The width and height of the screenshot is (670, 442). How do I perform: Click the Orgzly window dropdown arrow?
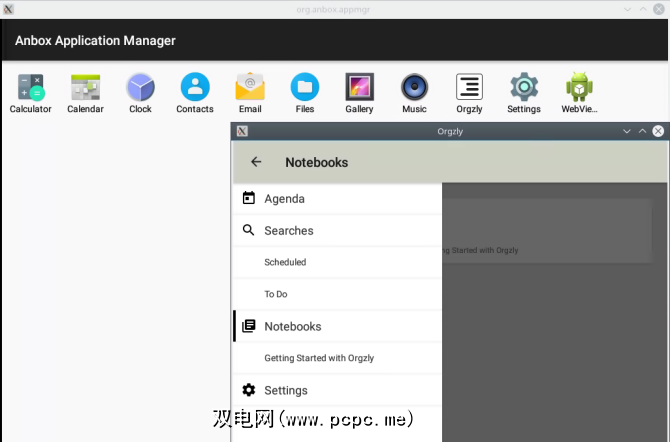tap(627, 131)
